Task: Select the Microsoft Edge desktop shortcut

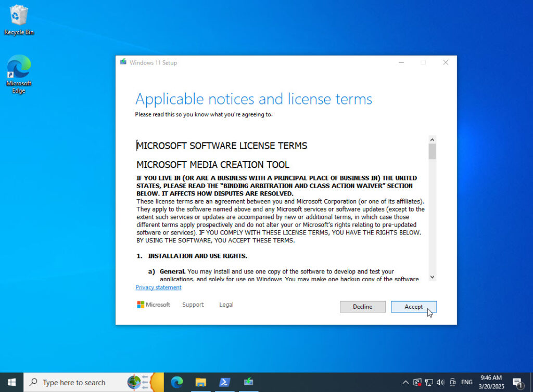Action: click(x=19, y=74)
